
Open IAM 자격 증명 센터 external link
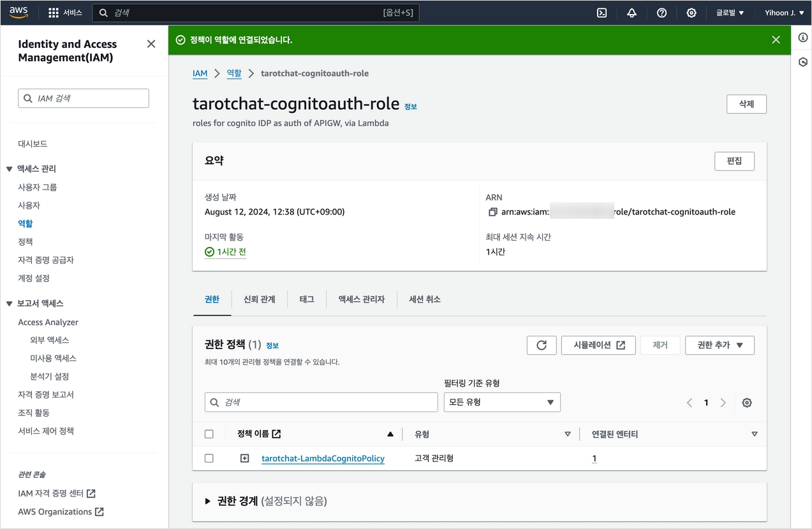tap(57, 493)
